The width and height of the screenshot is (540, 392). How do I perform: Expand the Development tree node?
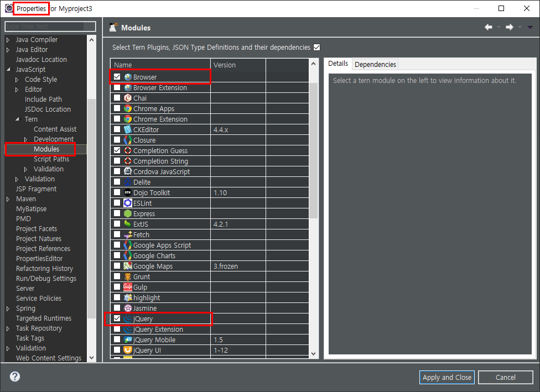click(x=26, y=139)
